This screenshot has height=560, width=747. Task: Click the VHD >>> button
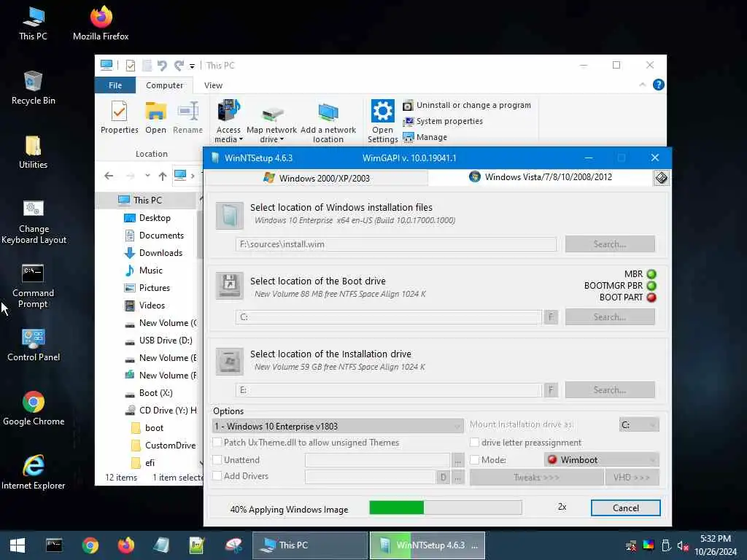[632, 477]
